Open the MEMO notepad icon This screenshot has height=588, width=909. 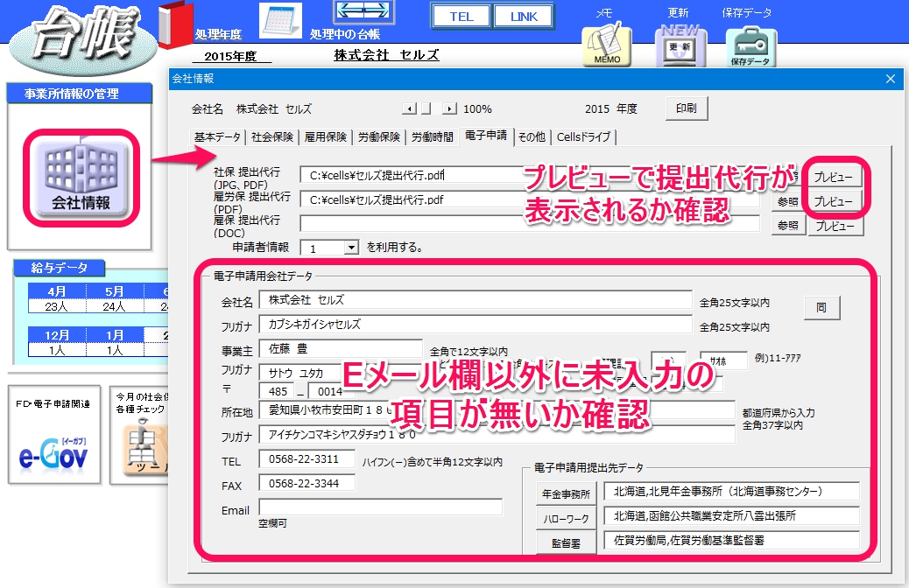[x=606, y=45]
